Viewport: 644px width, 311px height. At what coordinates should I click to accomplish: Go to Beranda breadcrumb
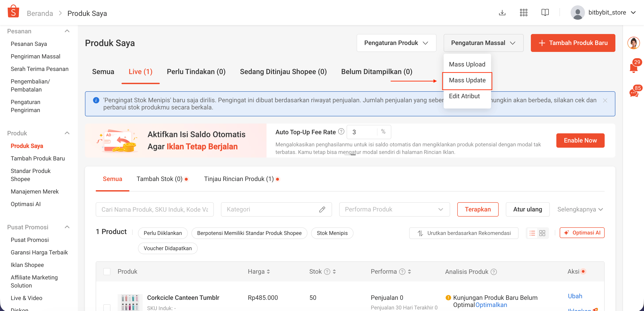[x=40, y=13]
